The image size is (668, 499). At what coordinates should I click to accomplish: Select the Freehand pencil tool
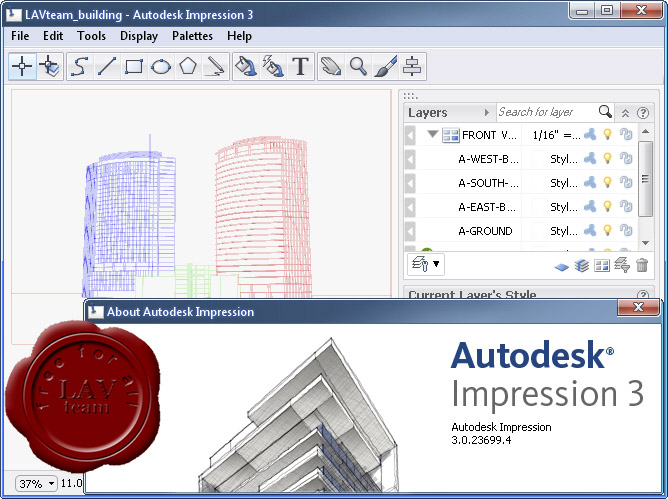[x=215, y=66]
